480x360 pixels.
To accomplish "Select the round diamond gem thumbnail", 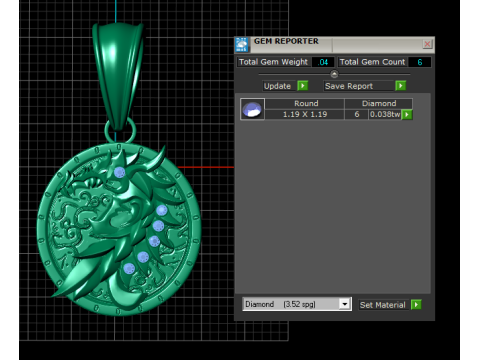I will pos(252,109).
